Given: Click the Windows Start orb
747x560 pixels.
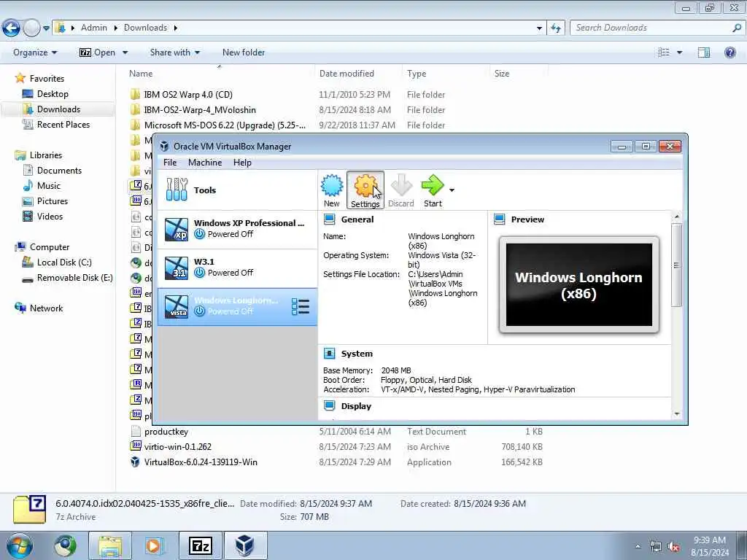Looking at the screenshot, I should point(19,546).
